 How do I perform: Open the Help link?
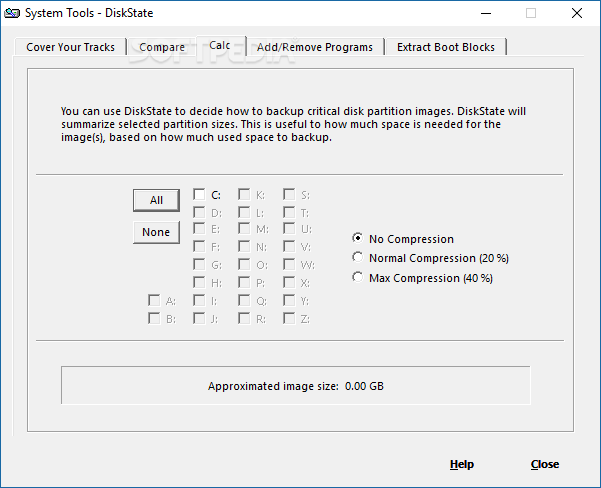(x=461, y=464)
